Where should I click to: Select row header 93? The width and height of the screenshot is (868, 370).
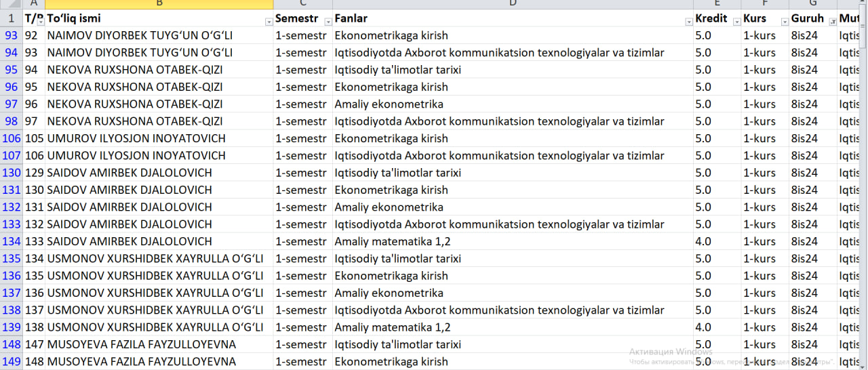pos(12,35)
